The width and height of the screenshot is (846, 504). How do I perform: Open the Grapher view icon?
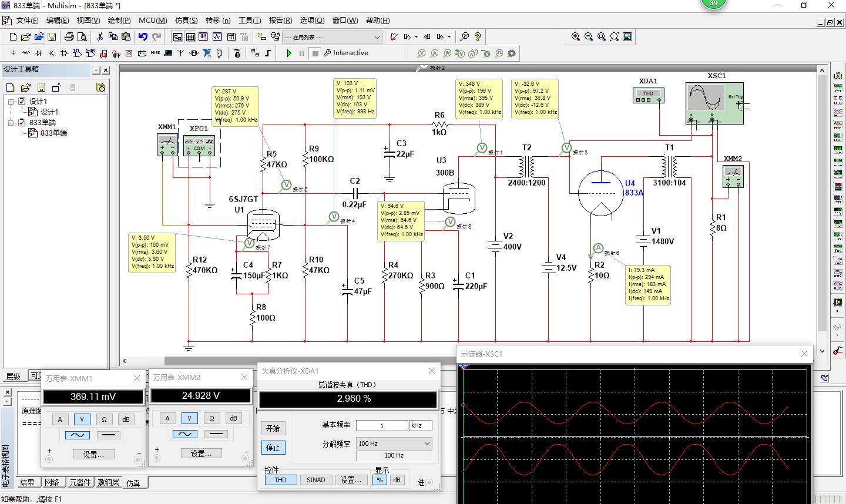click(x=217, y=36)
